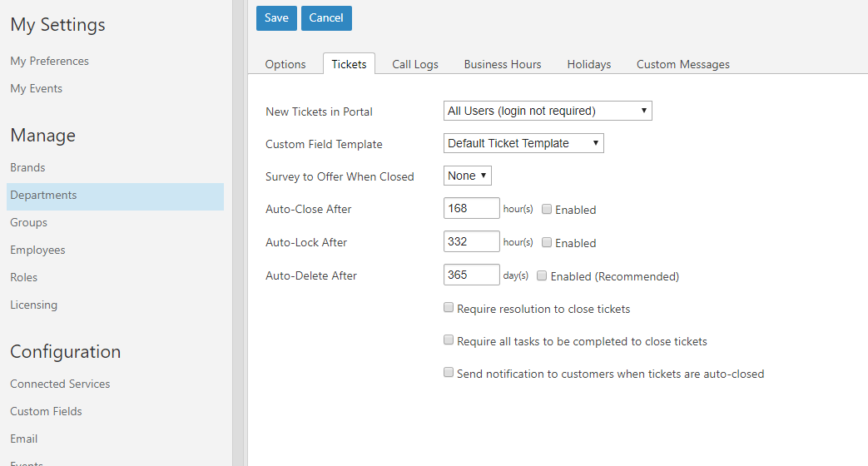
Task: Enable notification when tickets are auto-closed
Action: pyautogui.click(x=449, y=373)
